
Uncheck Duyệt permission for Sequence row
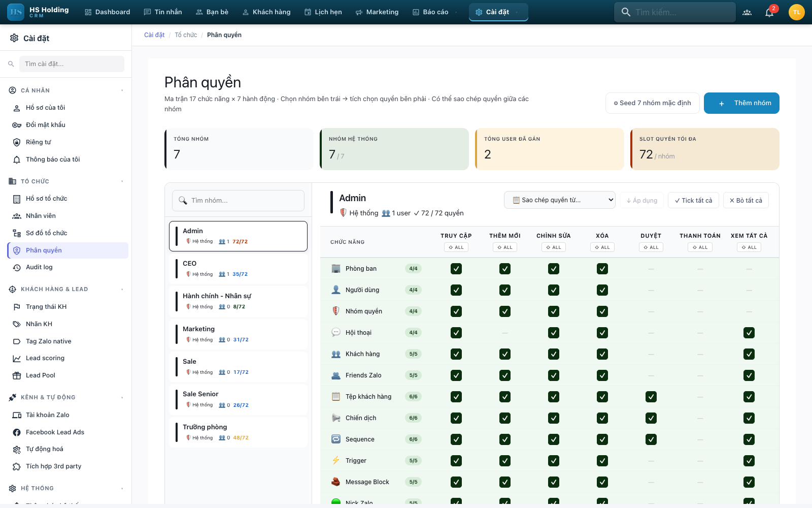coord(651,439)
